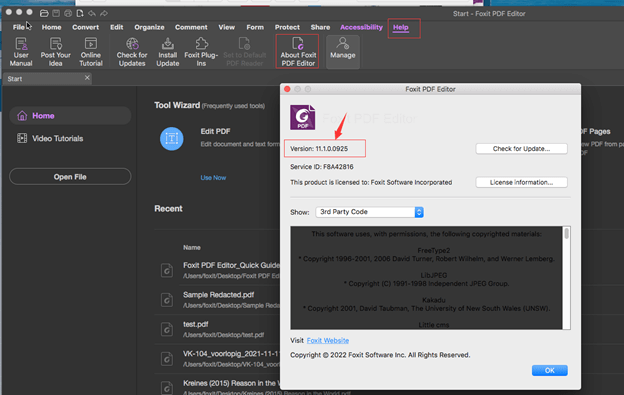The width and height of the screenshot is (624, 395).
Task: Run Check for Updates in ribbon
Action: 132,51
